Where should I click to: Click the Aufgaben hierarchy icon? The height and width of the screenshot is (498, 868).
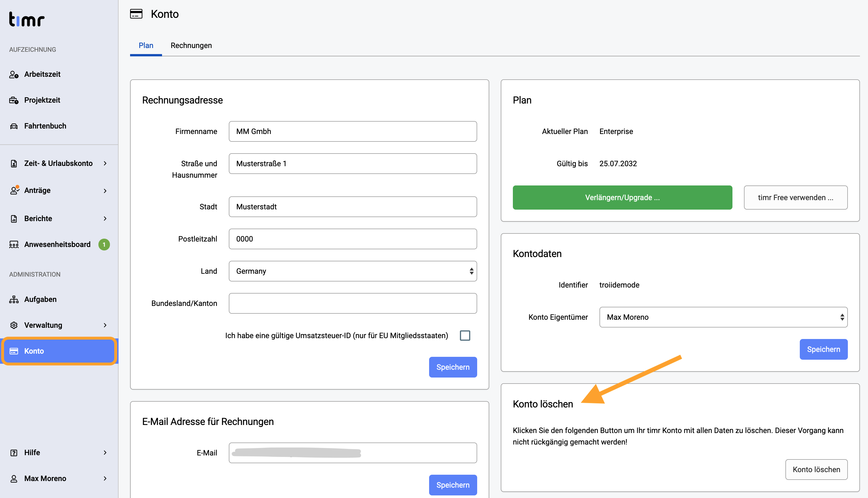14,299
